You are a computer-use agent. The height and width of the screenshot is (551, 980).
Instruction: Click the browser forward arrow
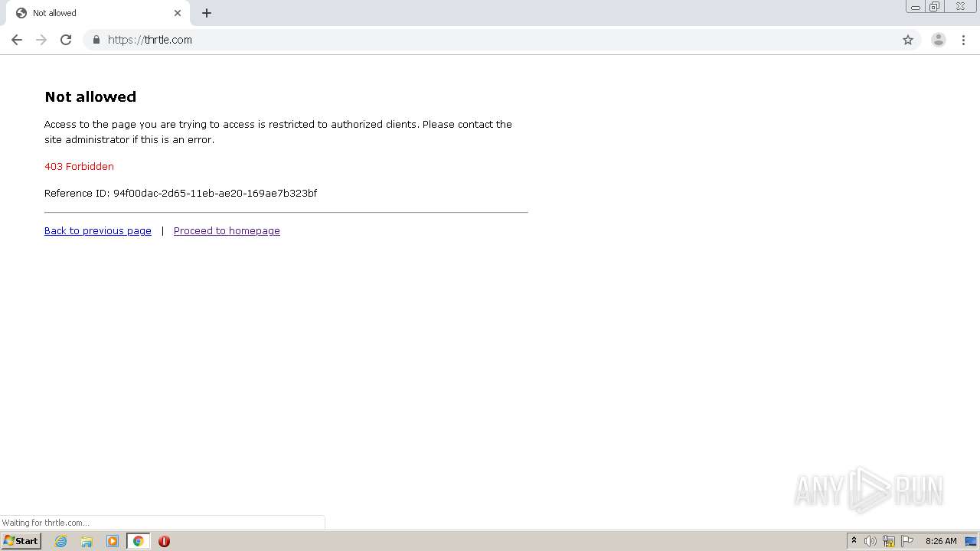41,40
